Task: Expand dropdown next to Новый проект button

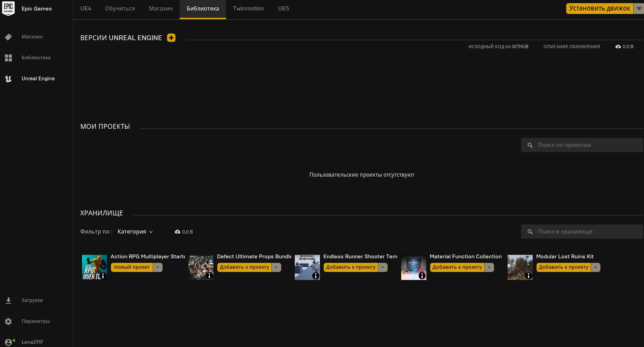Action: point(158,267)
